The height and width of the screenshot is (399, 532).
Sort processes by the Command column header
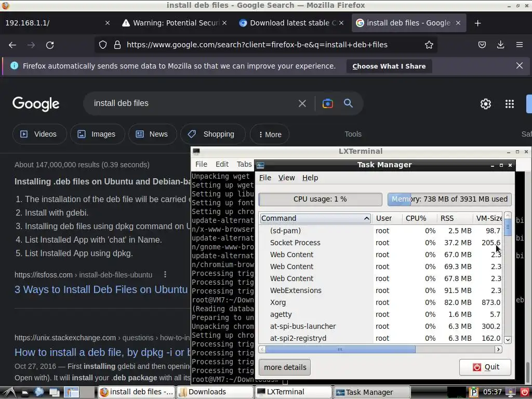(315, 218)
